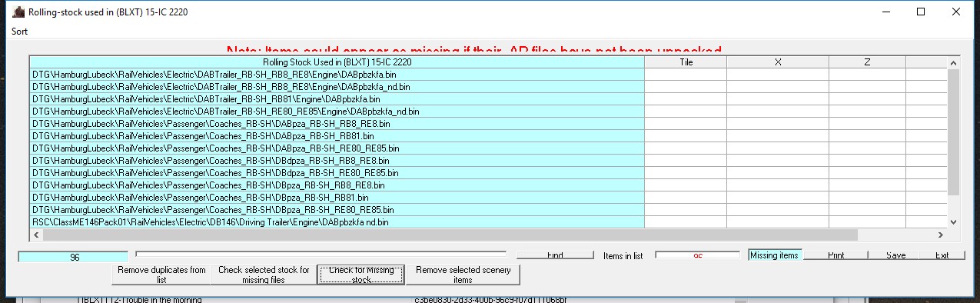Click the Print button
This screenshot has height=303, width=980.
(x=836, y=255)
